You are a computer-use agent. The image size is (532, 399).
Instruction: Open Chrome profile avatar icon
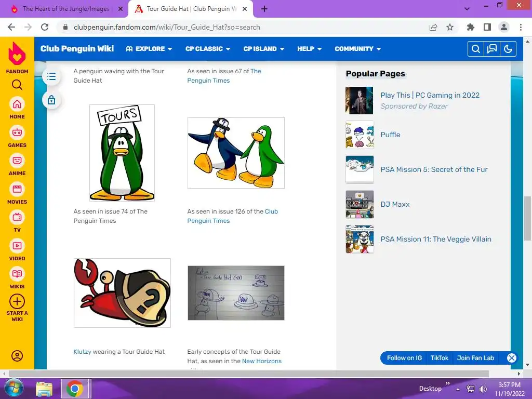coord(504,27)
